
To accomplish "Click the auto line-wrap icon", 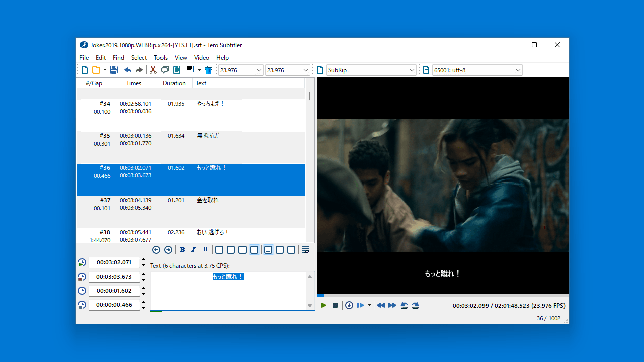I will pos(305,250).
